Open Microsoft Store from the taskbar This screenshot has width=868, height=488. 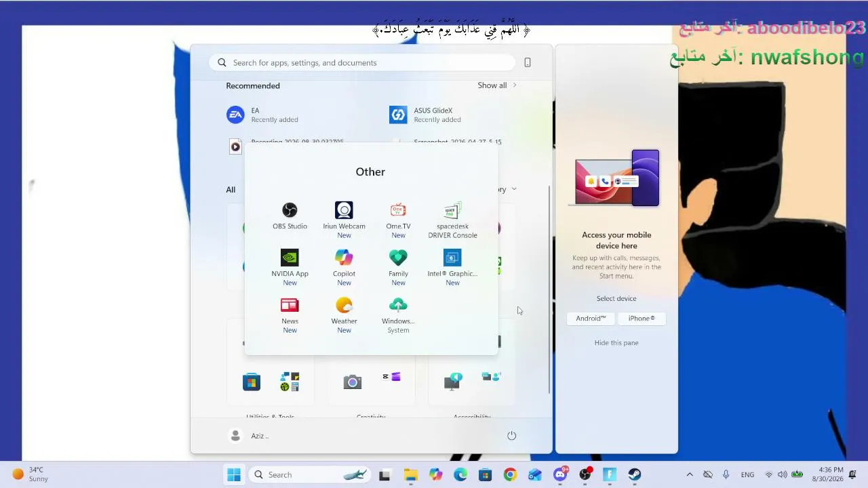pyautogui.click(x=485, y=474)
